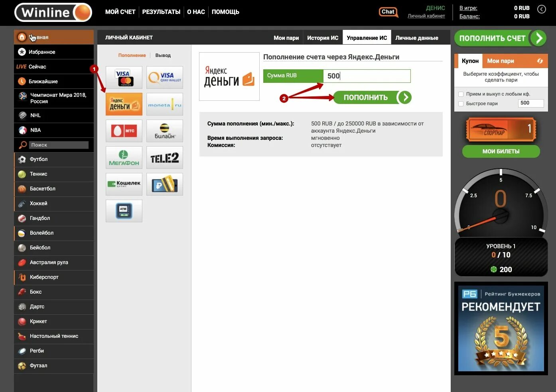Image resolution: width=556 pixels, height=392 pixels.
Task: Open Теннис sport category
Action: (54, 174)
